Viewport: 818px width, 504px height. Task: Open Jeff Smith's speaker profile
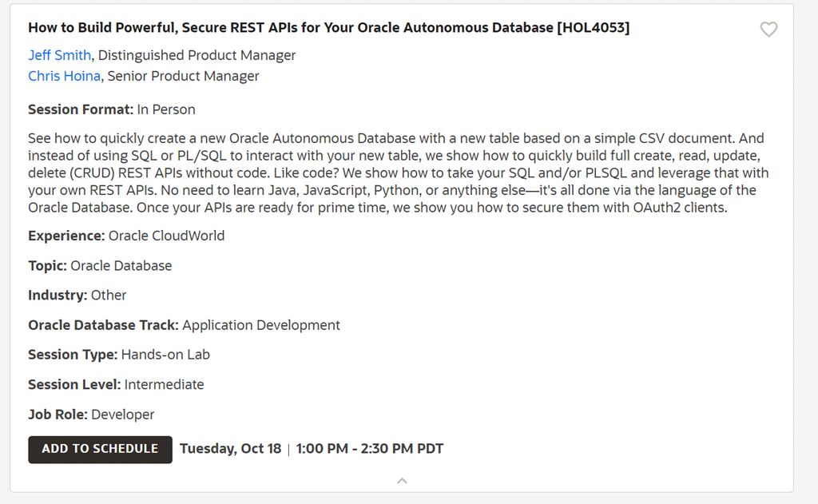pyautogui.click(x=59, y=55)
